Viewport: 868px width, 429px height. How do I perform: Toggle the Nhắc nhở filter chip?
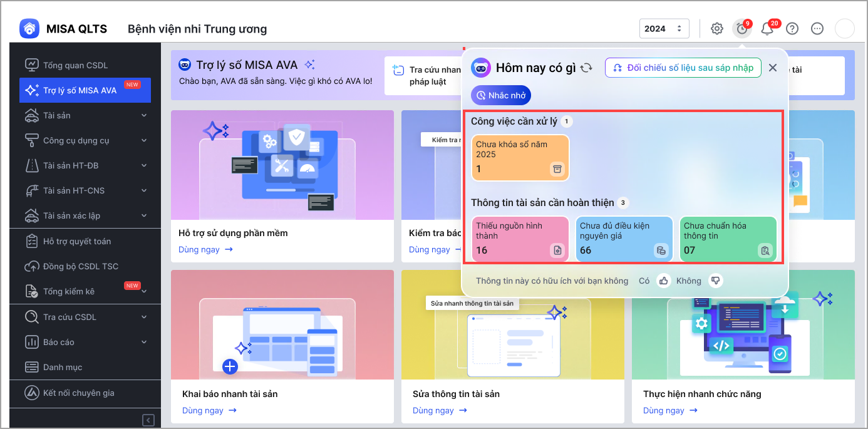point(501,96)
